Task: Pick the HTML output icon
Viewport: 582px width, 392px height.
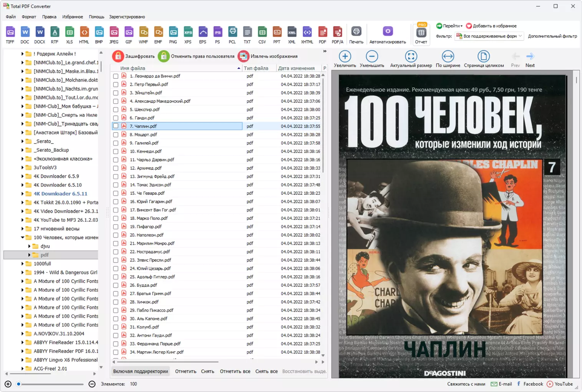Action: pyautogui.click(x=84, y=35)
